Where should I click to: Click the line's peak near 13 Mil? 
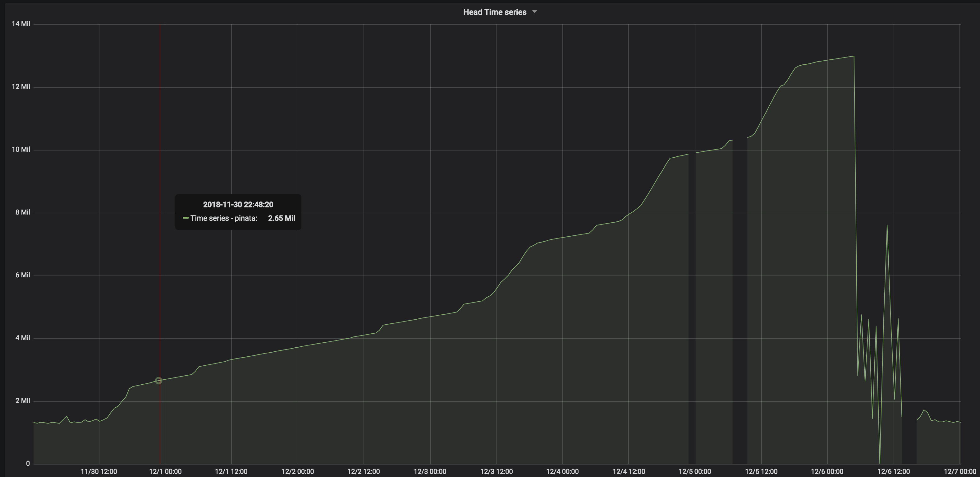point(854,56)
